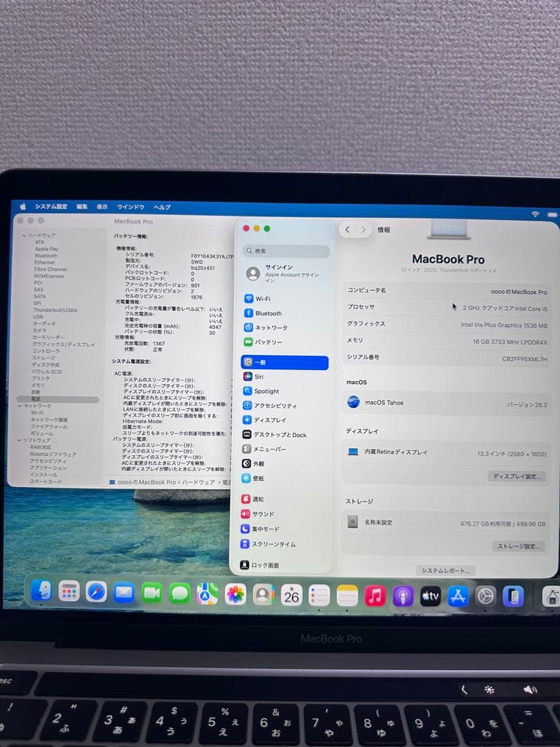560x747 pixels.
Task: Open the 編集 menu
Action: (82, 207)
